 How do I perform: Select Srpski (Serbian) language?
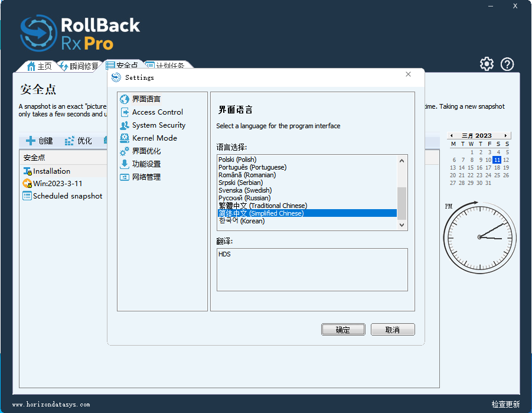pos(307,183)
